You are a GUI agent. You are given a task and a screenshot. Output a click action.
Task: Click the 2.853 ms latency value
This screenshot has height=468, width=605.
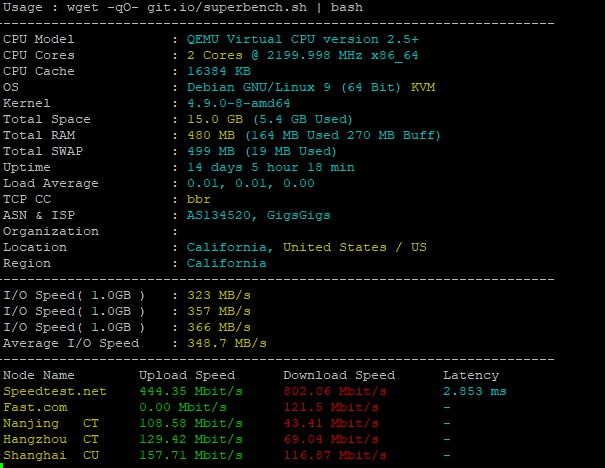[474, 391]
